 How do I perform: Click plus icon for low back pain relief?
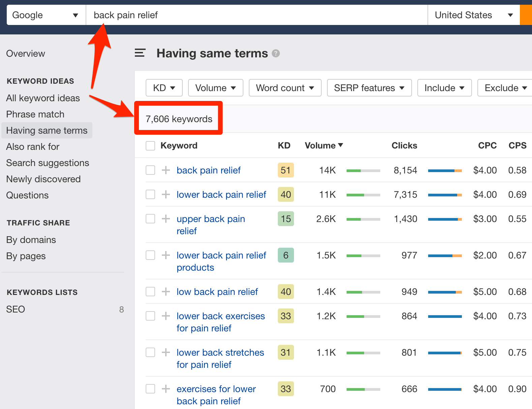point(166,292)
